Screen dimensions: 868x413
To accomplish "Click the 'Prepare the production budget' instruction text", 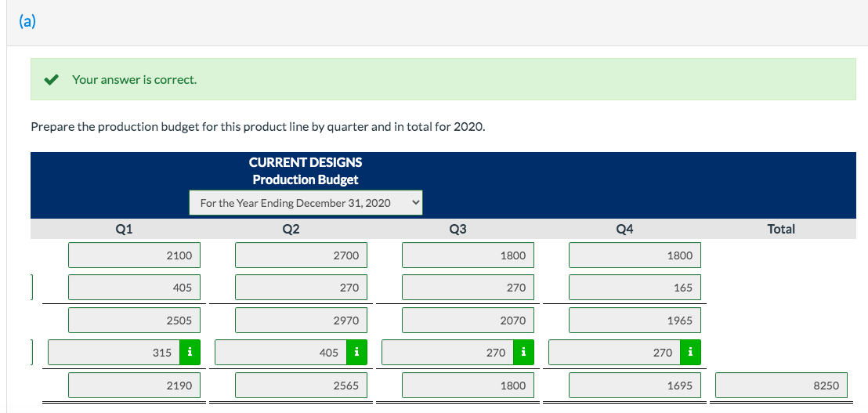I will pos(258,127).
